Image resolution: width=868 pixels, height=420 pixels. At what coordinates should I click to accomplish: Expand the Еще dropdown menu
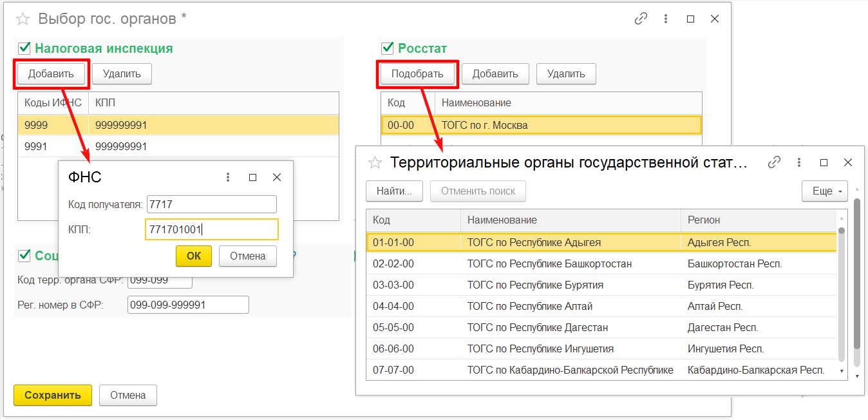click(x=824, y=191)
